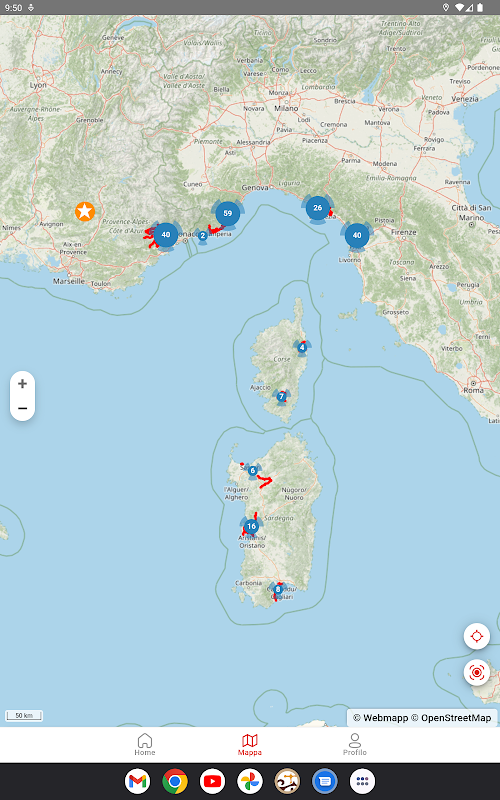Tap the Roma city label
The width and height of the screenshot is (500, 800).
(473, 390)
